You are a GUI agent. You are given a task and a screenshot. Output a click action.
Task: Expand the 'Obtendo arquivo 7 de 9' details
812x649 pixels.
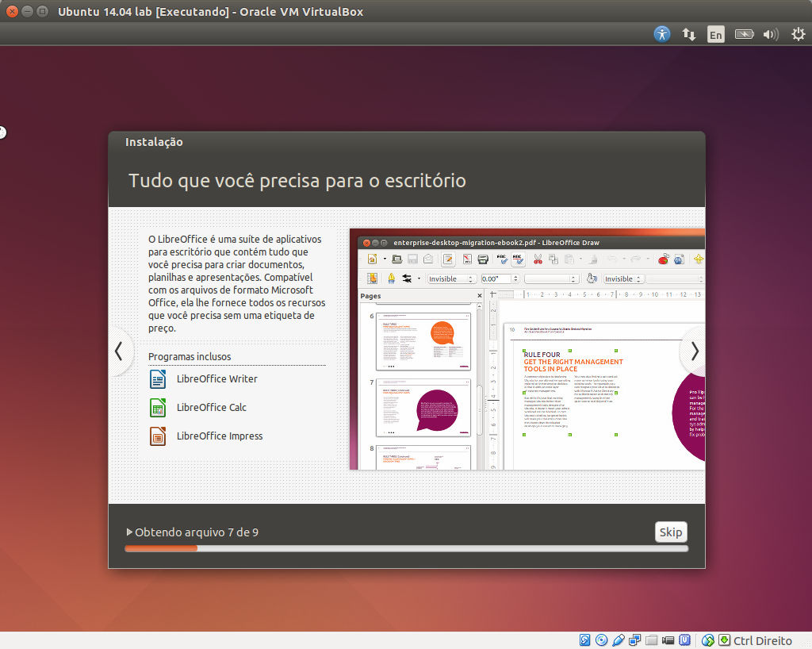pos(129,532)
